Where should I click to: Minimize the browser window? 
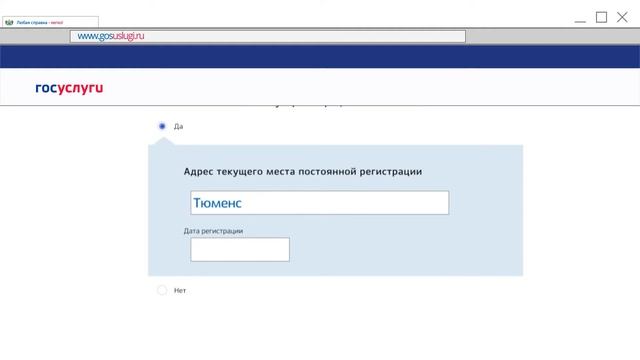pos(580,21)
